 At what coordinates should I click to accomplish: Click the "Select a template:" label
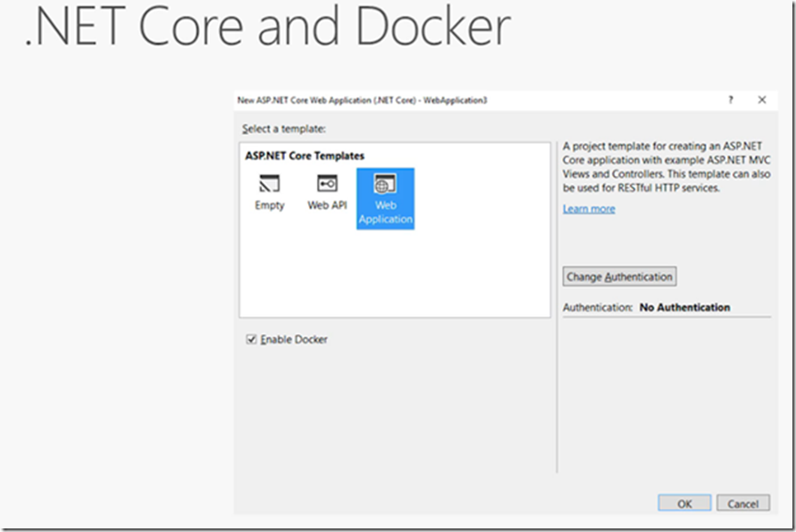pos(284,129)
